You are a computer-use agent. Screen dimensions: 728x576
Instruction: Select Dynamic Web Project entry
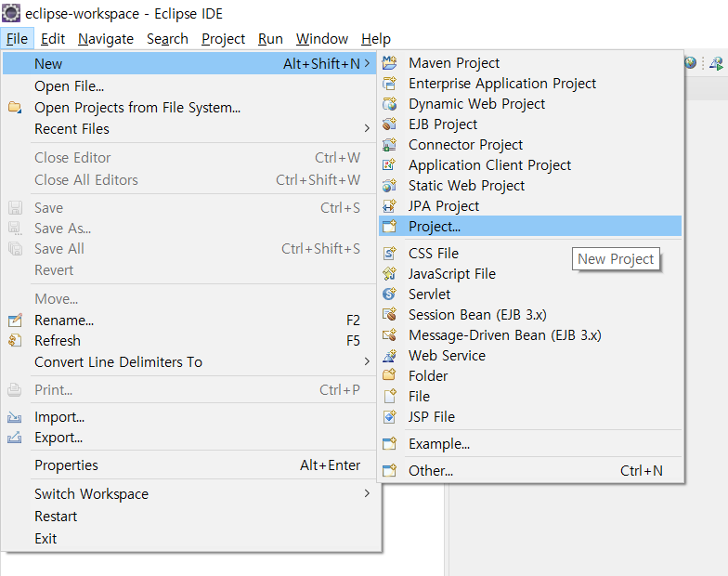click(x=530, y=104)
